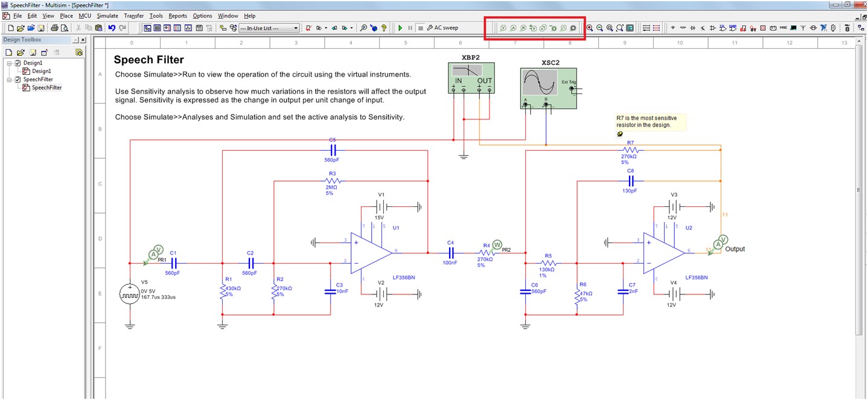Image resolution: width=868 pixels, height=400 pixels.
Task: Collapse the Design1 tree node
Action: click(x=9, y=63)
